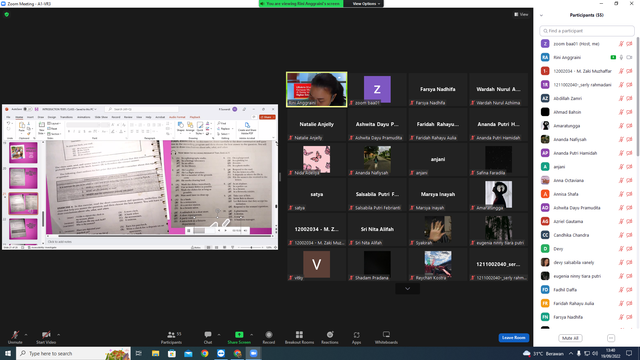Open the View Options dropdown at the top
This screenshot has height=360, width=640.
[366, 4]
